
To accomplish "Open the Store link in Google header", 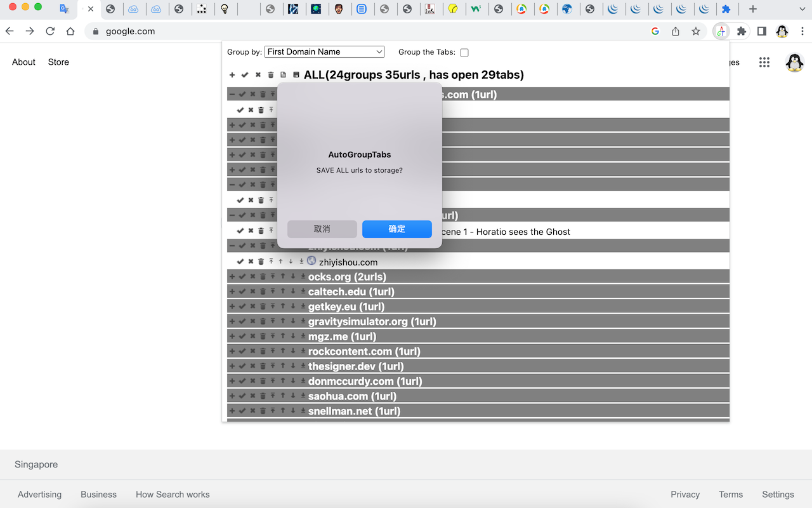I will coord(58,62).
